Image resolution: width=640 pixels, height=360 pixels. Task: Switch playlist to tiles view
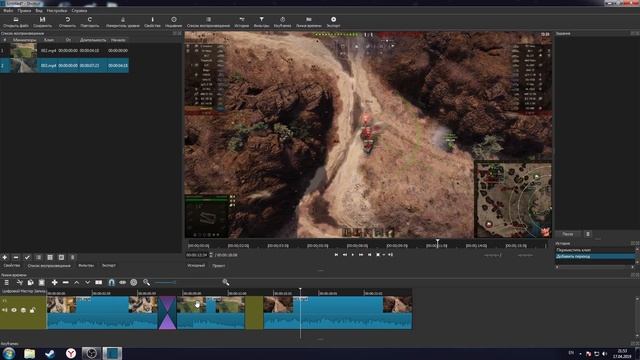[50, 258]
